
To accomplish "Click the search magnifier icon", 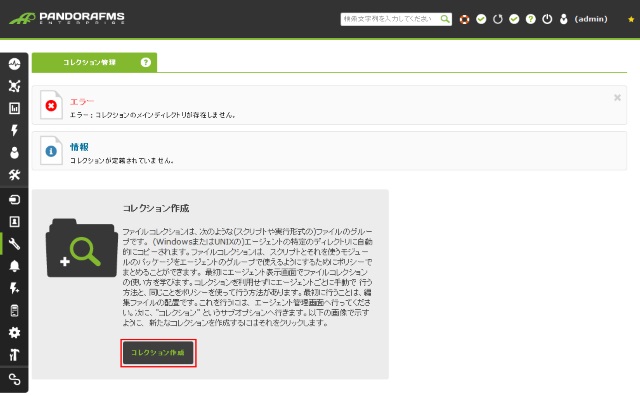I will [x=445, y=19].
